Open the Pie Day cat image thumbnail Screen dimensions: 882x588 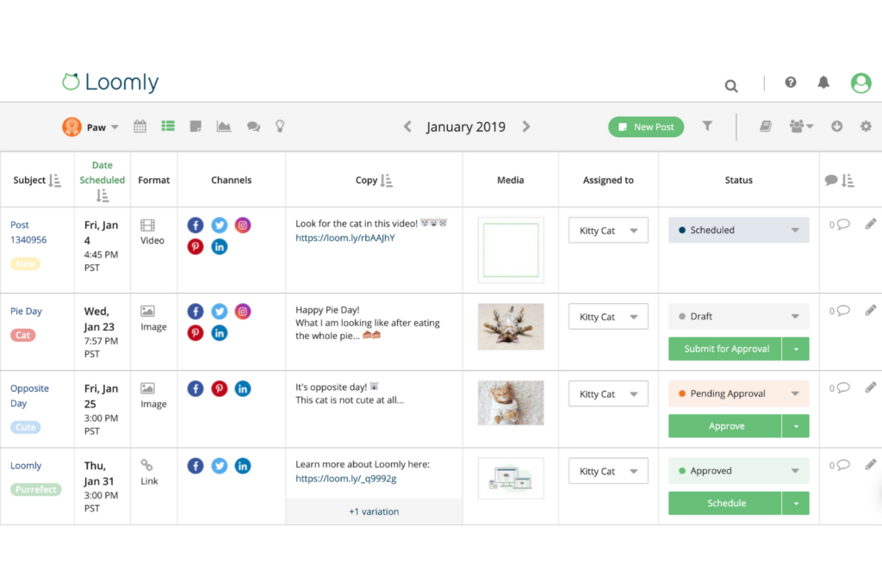point(511,326)
